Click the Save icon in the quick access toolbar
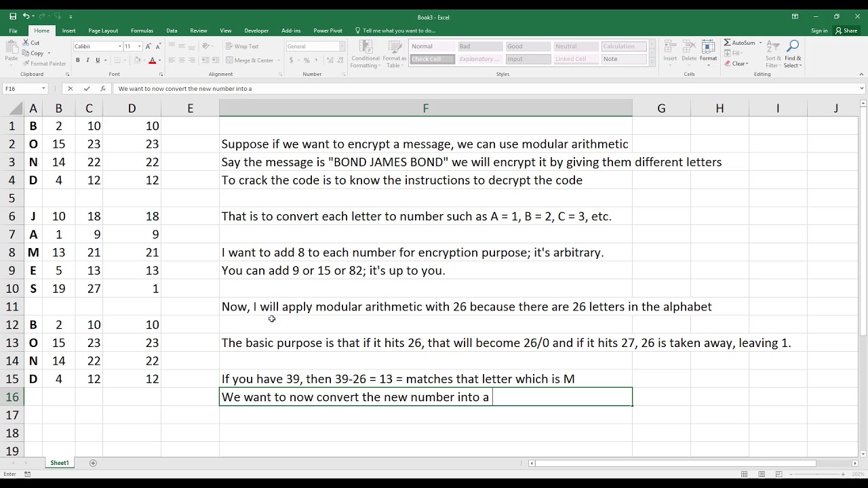 (x=12, y=16)
